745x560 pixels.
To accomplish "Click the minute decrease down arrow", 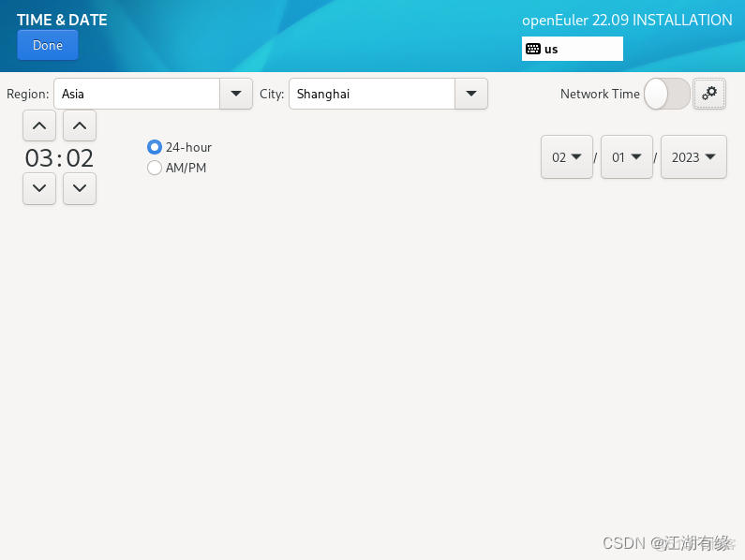I will (x=80, y=188).
